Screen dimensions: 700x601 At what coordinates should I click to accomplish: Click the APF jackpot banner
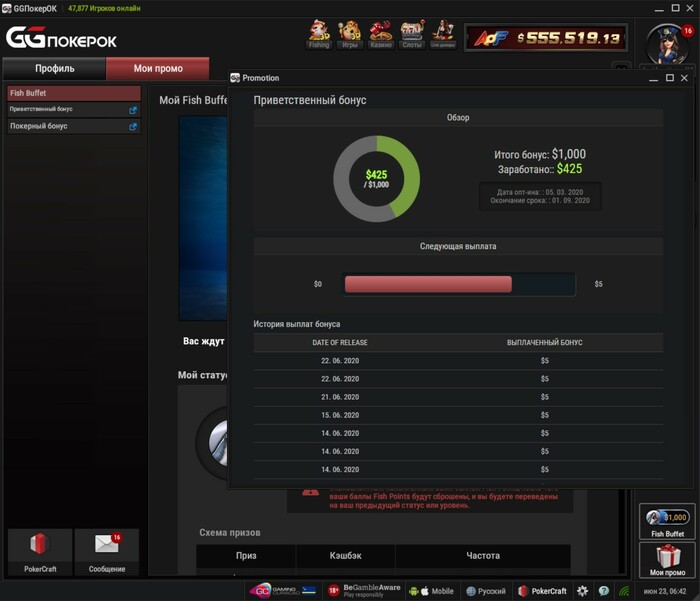tap(546, 38)
